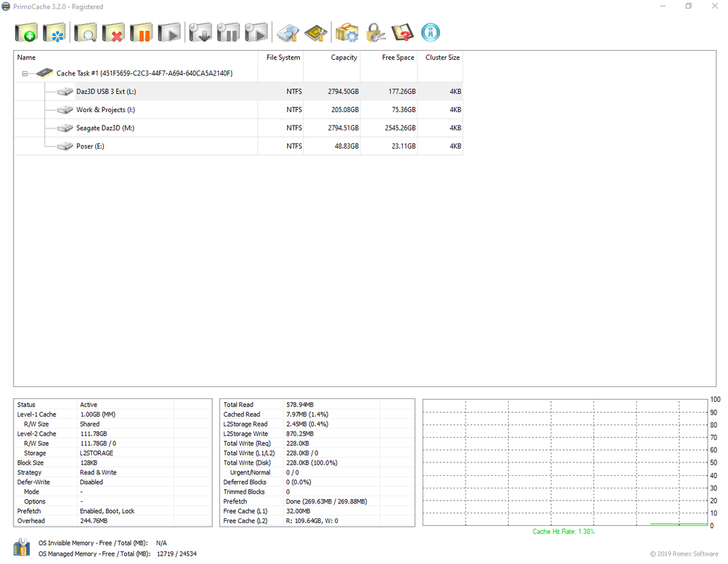Open the help book icon

[x=403, y=33]
